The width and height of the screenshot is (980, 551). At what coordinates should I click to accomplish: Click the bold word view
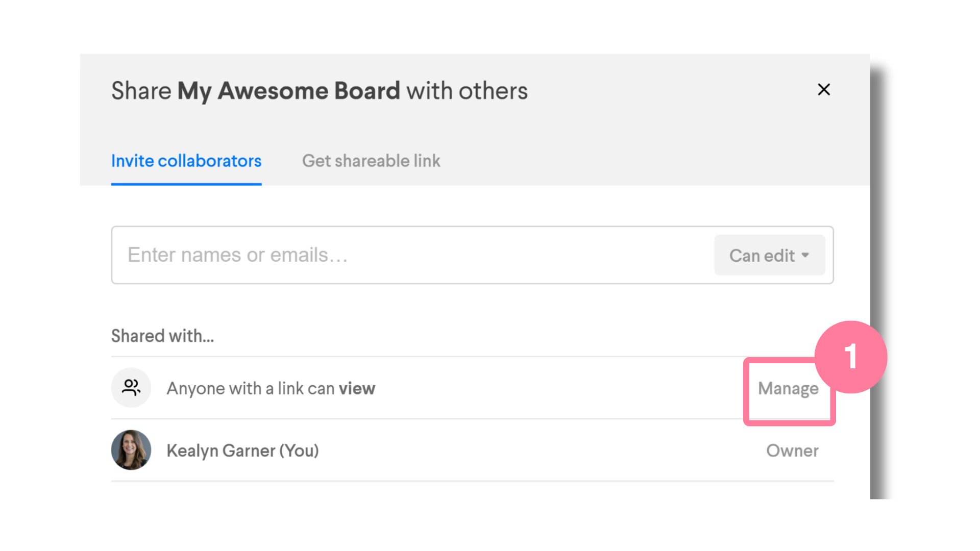tap(357, 389)
